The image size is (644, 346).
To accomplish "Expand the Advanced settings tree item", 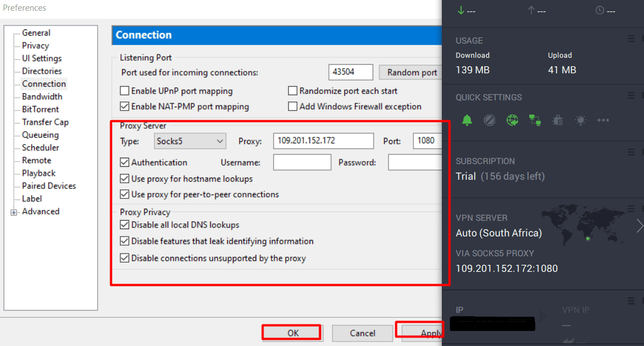I will pyautogui.click(x=12, y=211).
